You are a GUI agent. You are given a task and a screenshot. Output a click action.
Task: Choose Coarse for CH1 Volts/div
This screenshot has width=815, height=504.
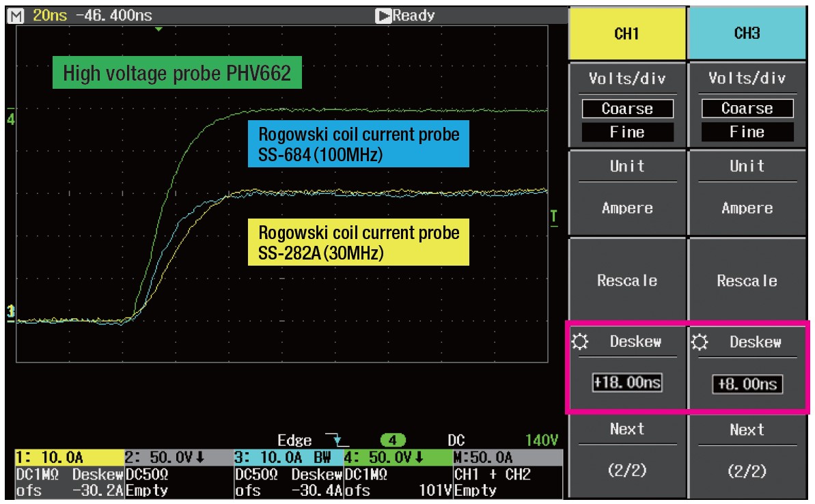[x=627, y=109]
